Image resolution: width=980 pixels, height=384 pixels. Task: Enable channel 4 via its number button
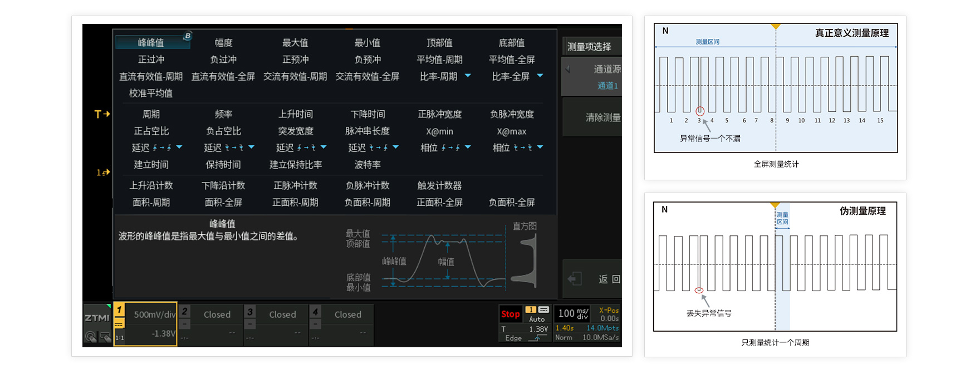(315, 312)
